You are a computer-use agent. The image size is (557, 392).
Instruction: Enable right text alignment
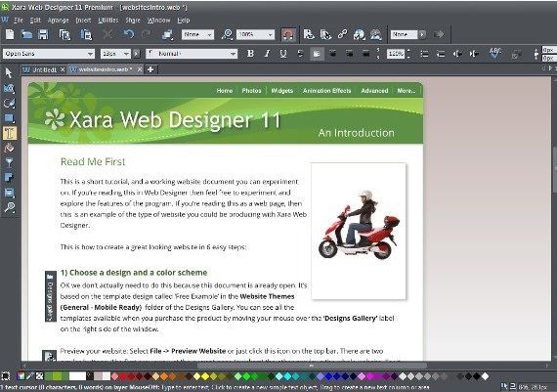[x=350, y=54]
